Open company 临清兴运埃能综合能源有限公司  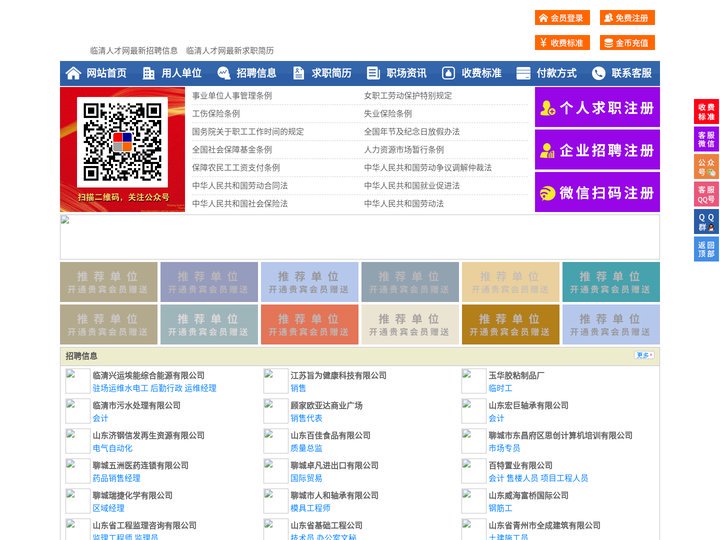click(x=148, y=375)
